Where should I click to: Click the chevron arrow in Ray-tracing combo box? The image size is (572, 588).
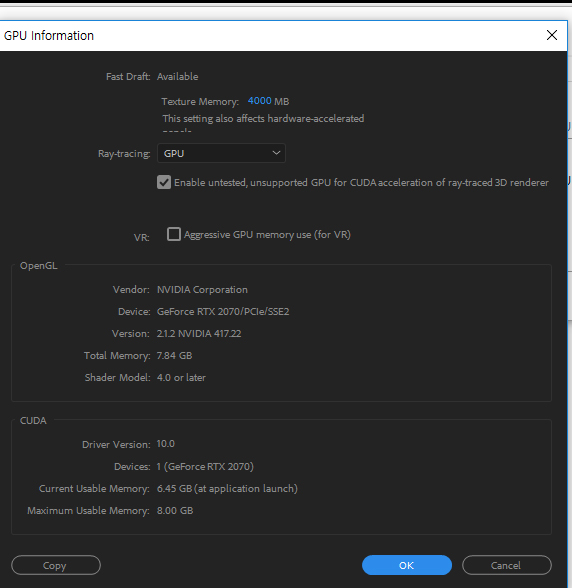tap(276, 153)
